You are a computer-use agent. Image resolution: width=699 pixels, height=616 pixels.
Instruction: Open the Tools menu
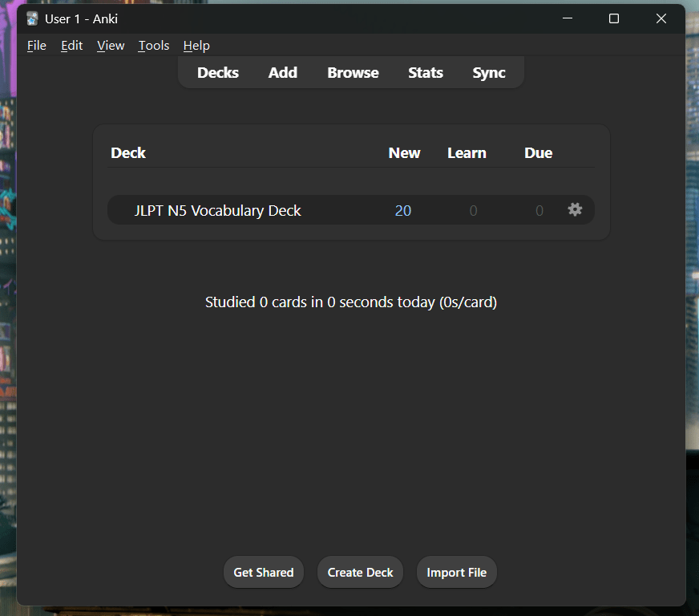point(153,46)
